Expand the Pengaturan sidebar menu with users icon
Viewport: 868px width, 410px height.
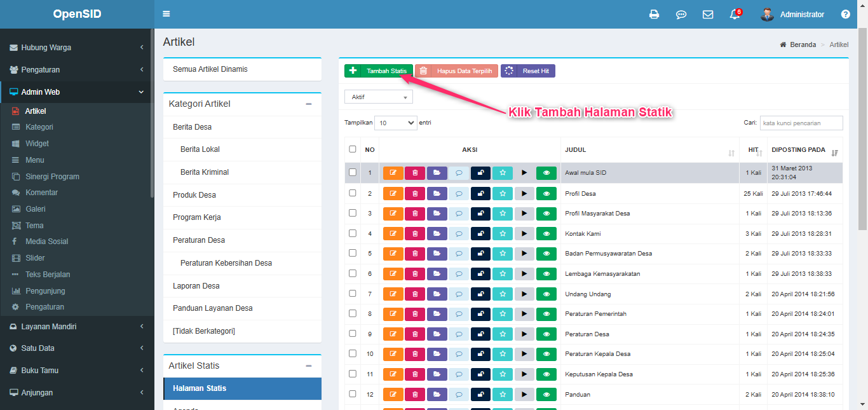76,70
